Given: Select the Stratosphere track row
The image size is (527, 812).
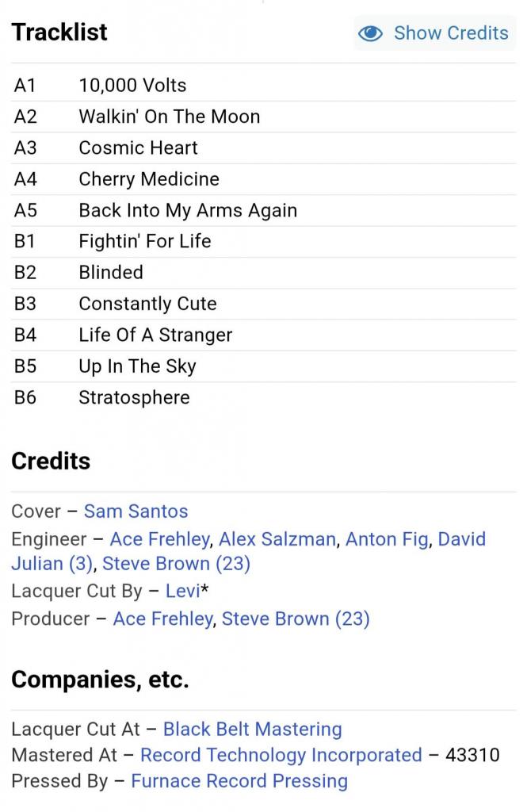Looking at the screenshot, I should pos(134,397).
